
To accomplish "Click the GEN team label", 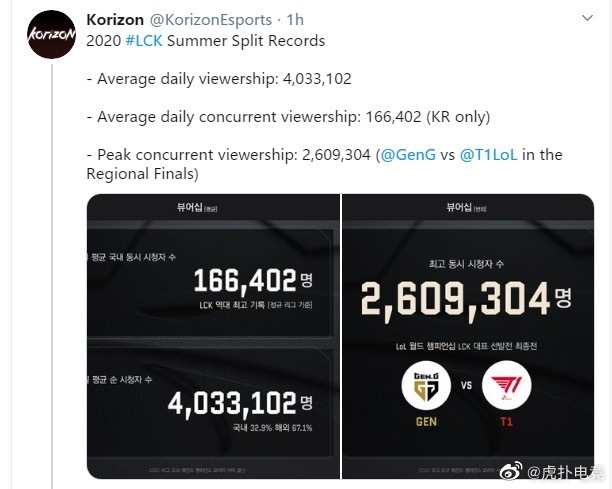I will coord(426,422).
